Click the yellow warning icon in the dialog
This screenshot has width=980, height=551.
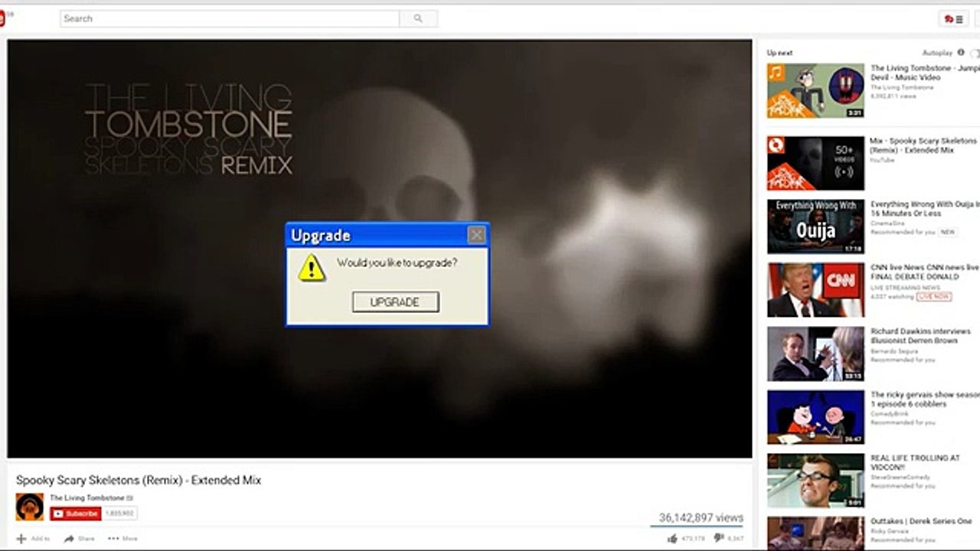pos(312,268)
